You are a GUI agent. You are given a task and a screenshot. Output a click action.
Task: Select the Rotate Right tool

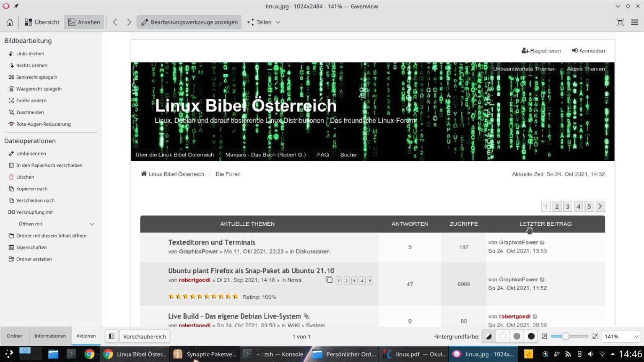pos(31,65)
